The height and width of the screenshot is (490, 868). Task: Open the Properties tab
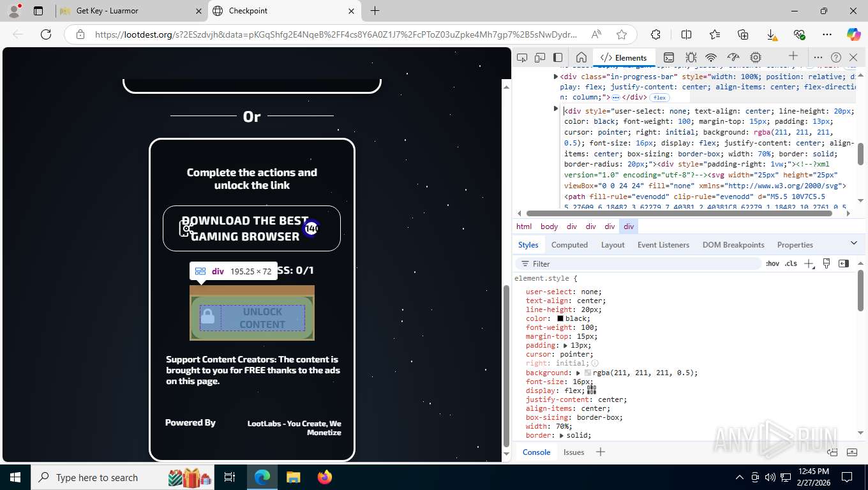(795, 244)
